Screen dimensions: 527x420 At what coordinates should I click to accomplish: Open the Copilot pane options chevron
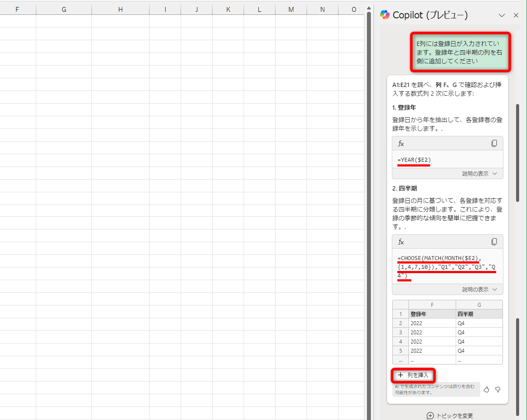point(502,15)
